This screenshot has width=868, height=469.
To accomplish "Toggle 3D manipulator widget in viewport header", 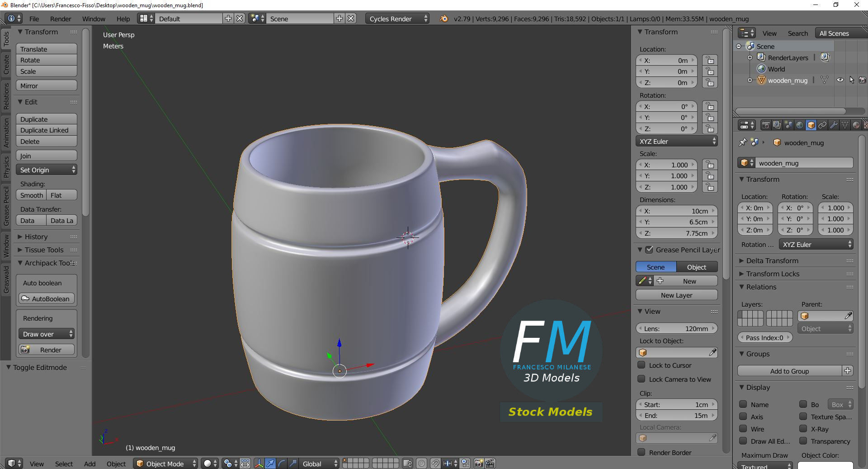I will (x=259, y=464).
